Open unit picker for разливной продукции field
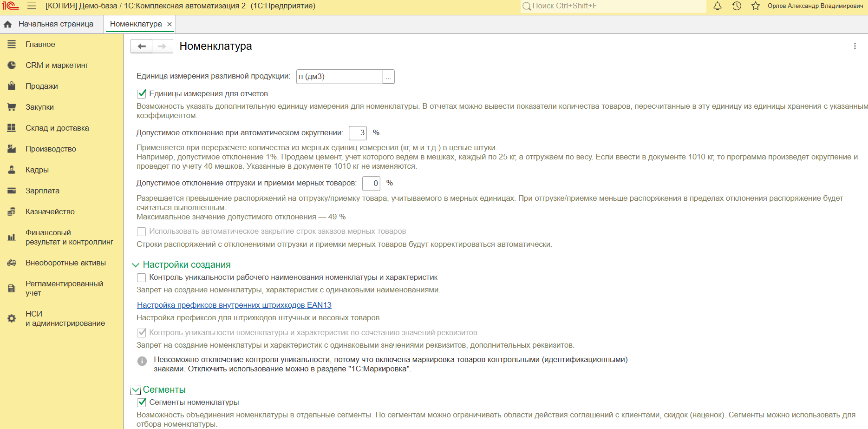Viewport: 868px width, 429px height. [x=388, y=77]
